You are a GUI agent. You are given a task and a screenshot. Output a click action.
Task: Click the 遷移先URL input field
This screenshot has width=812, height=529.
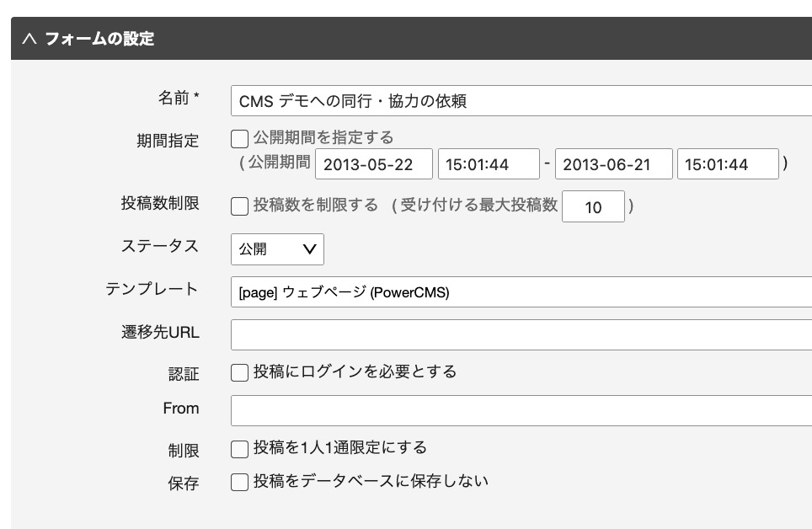[521, 334]
